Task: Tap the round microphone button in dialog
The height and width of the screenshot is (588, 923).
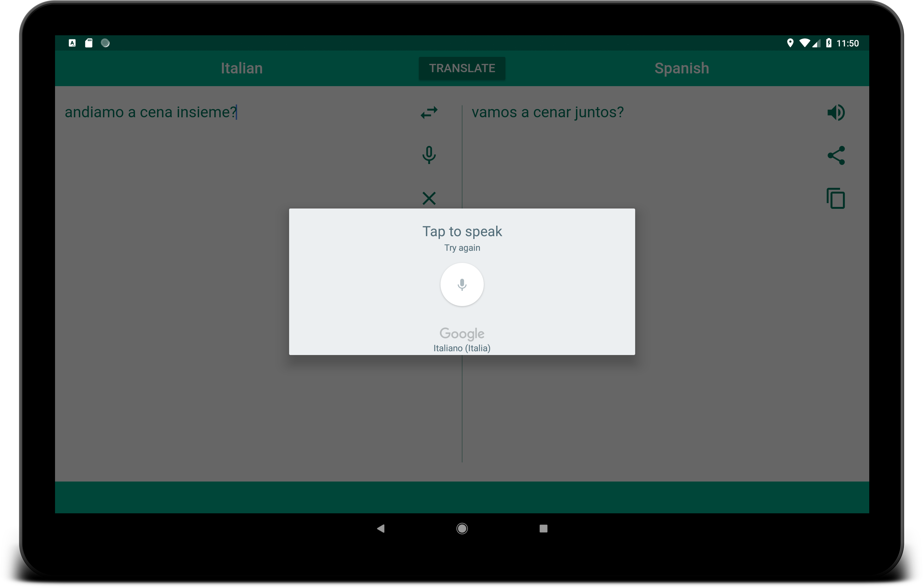Action: pos(462,284)
